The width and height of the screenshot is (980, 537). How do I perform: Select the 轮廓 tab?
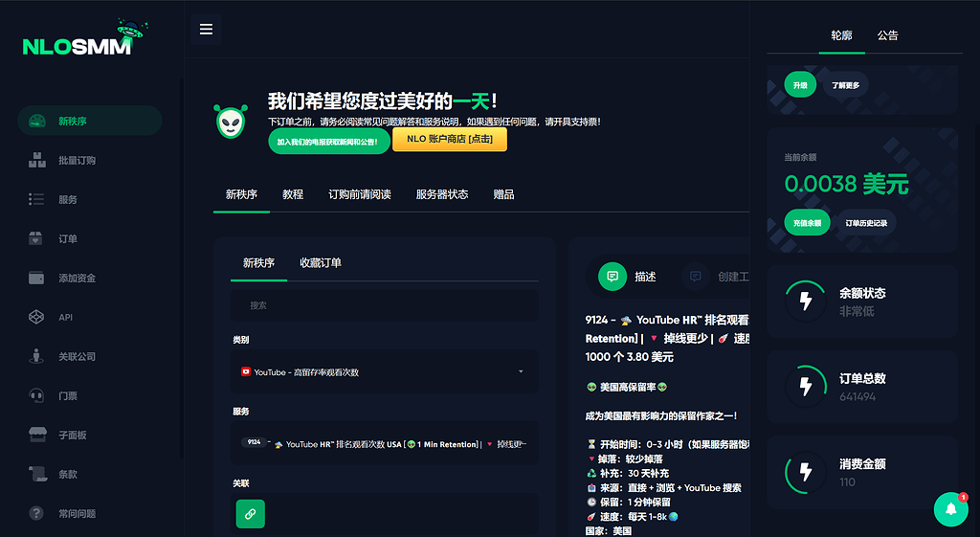pos(841,35)
